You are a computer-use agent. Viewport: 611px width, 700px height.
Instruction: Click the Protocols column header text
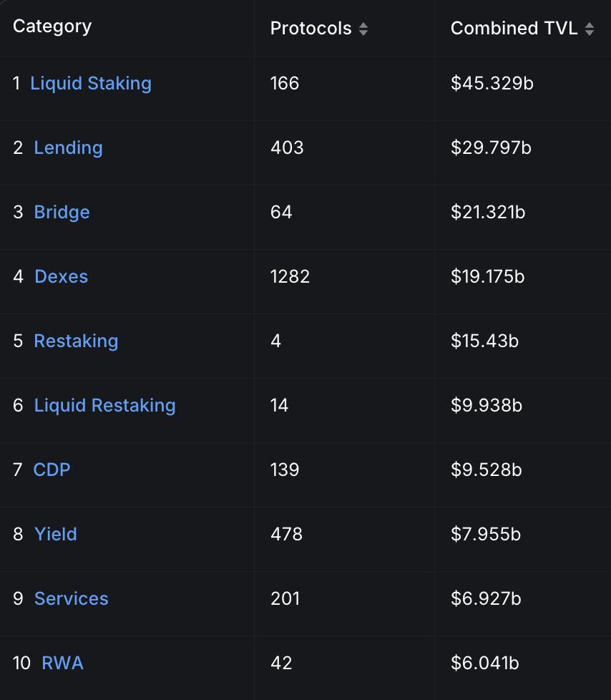[x=311, y=29]
